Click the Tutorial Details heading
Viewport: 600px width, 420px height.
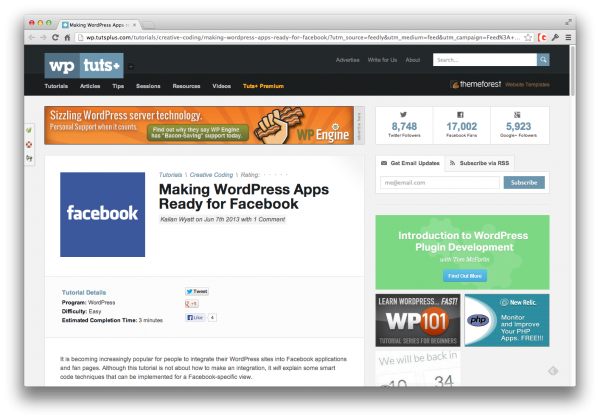84,292
